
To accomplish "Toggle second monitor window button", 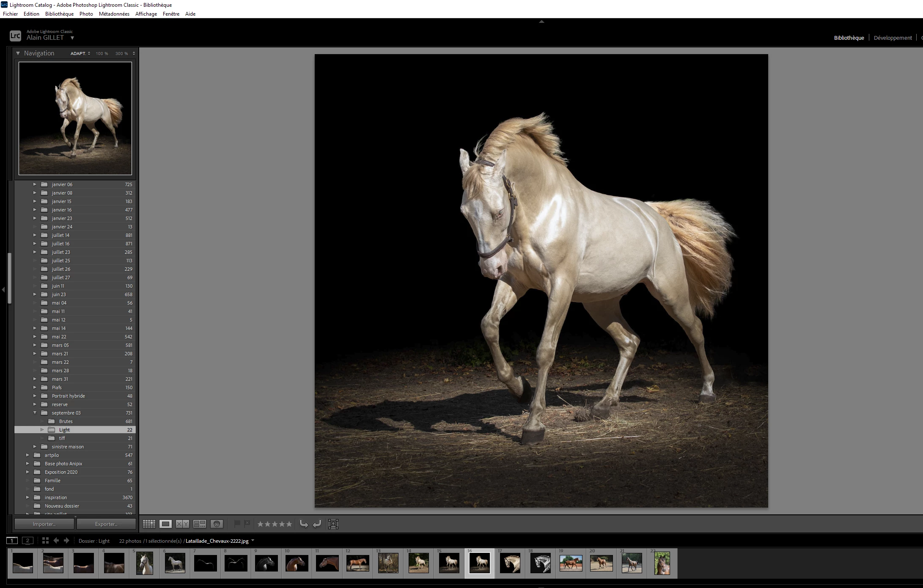I will pyautogui.click(x=27, y=541).
